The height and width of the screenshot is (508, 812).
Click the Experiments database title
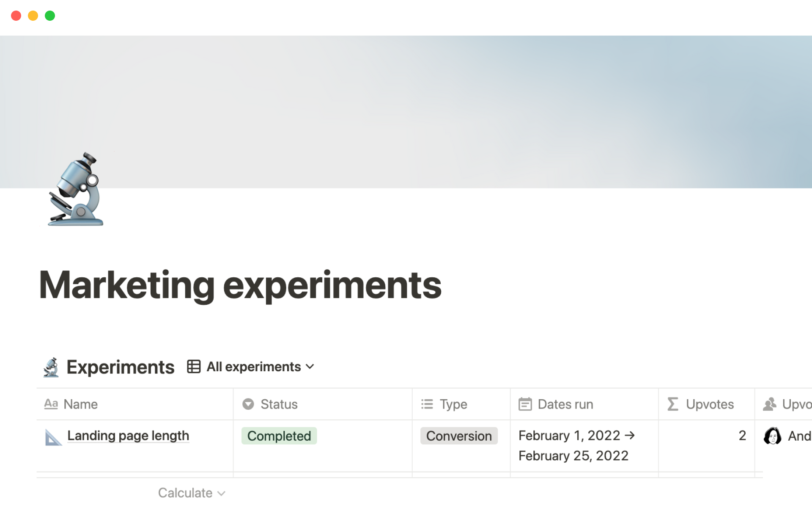point(121,367)
